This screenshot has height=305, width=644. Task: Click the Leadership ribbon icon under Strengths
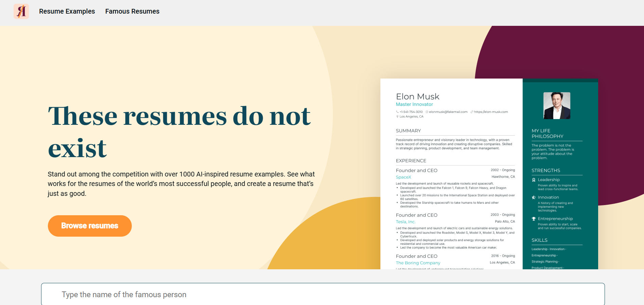[x=534, y=180]
